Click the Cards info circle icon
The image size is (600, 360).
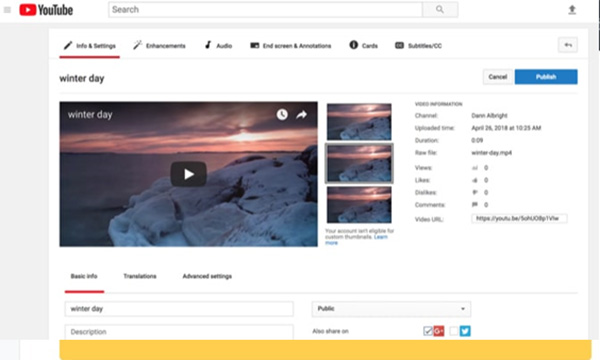[354, 45]
